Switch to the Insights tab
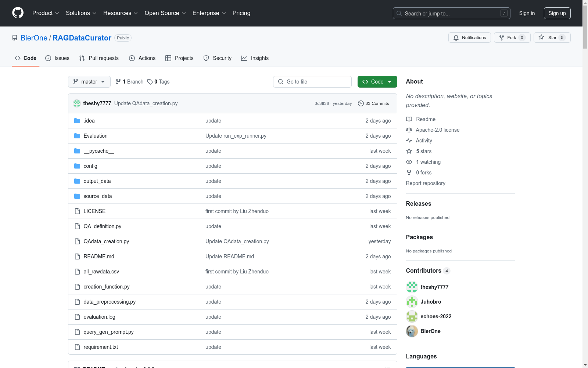Screen dimensions: 588x368 tap(255, 58)
